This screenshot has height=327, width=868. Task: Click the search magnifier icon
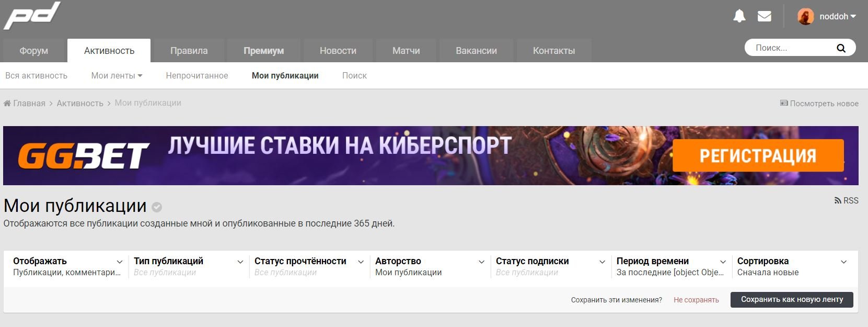coord(841,48)
